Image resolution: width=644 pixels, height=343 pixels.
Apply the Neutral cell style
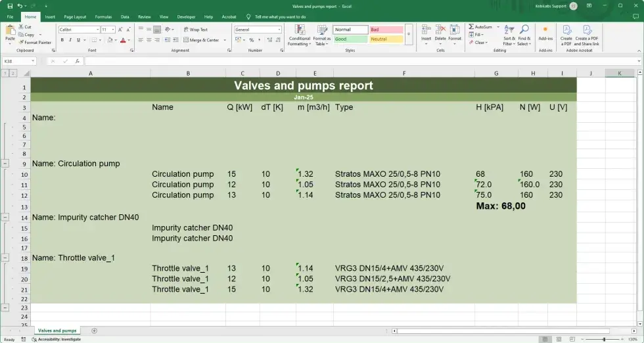(x=386, y=39)
